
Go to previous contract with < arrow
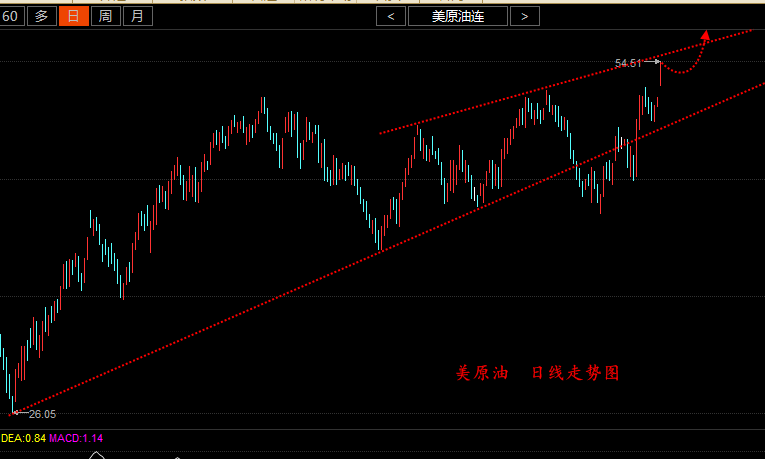pyautogui.click(x=391, y=16)
